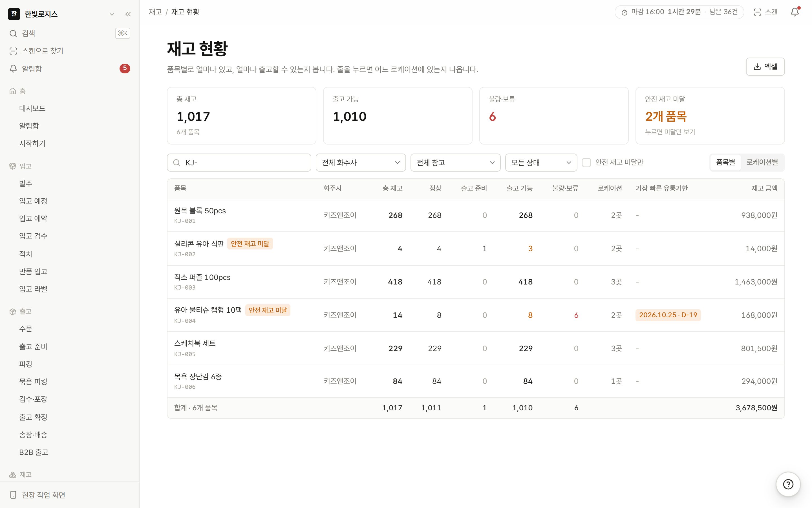
Task: Click the 홈 house icon section header
Action: tap(13, 91)
